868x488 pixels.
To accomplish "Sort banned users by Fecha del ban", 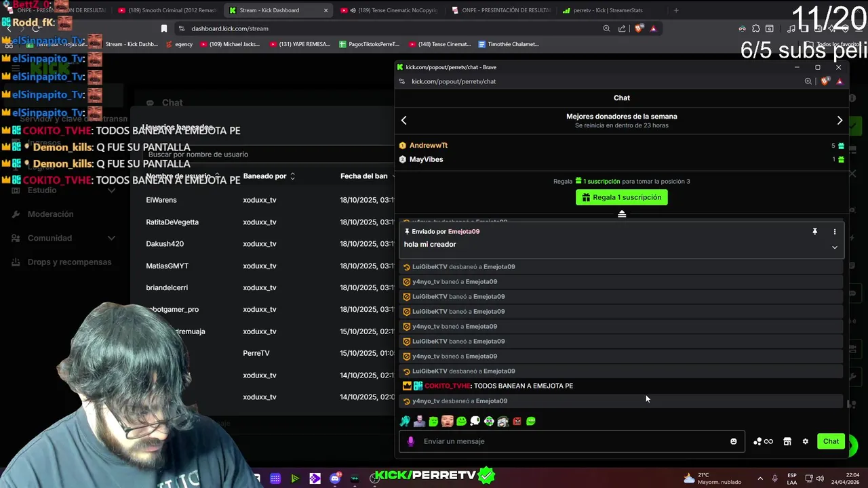I will coord(366,176).
